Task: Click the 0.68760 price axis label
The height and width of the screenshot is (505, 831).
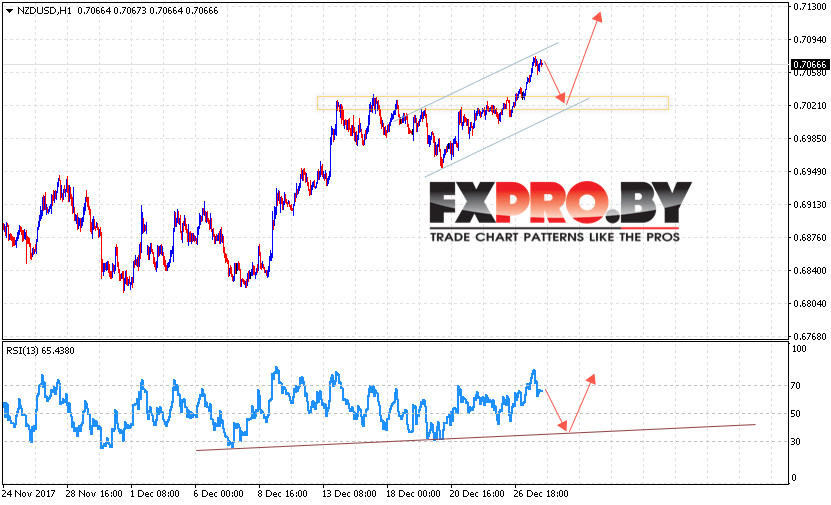Action: pyautogui.click(x=810, y=237)
